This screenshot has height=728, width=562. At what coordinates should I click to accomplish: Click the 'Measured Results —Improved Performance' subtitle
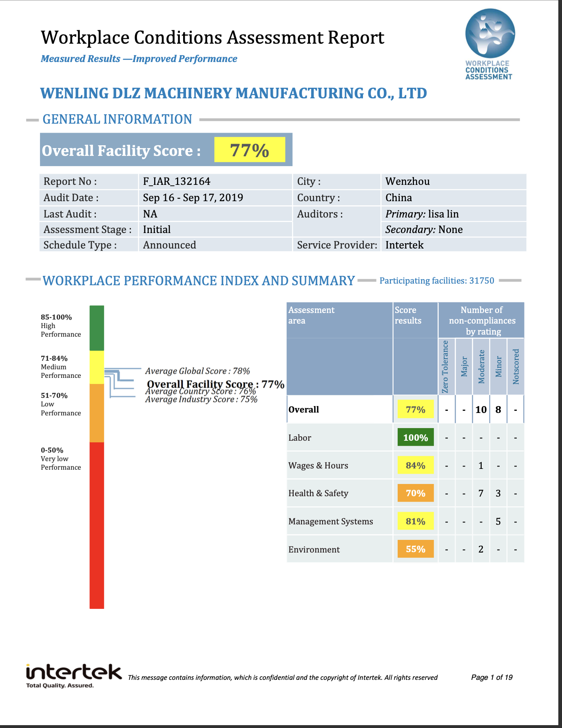(x=139, y=59)
